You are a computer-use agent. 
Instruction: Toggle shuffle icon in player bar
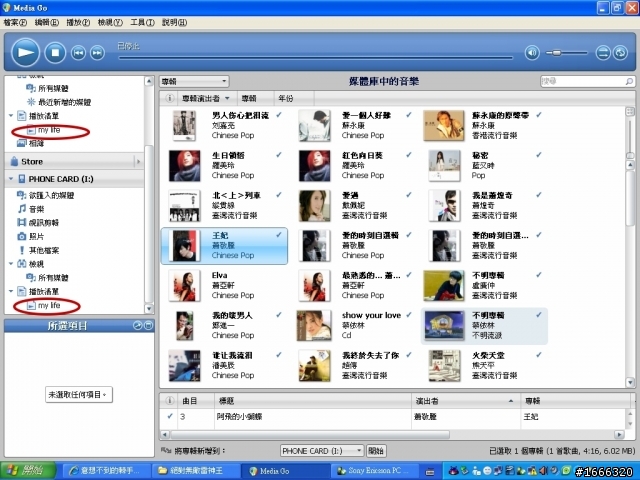pyautogui.click(x=603, y=53)
